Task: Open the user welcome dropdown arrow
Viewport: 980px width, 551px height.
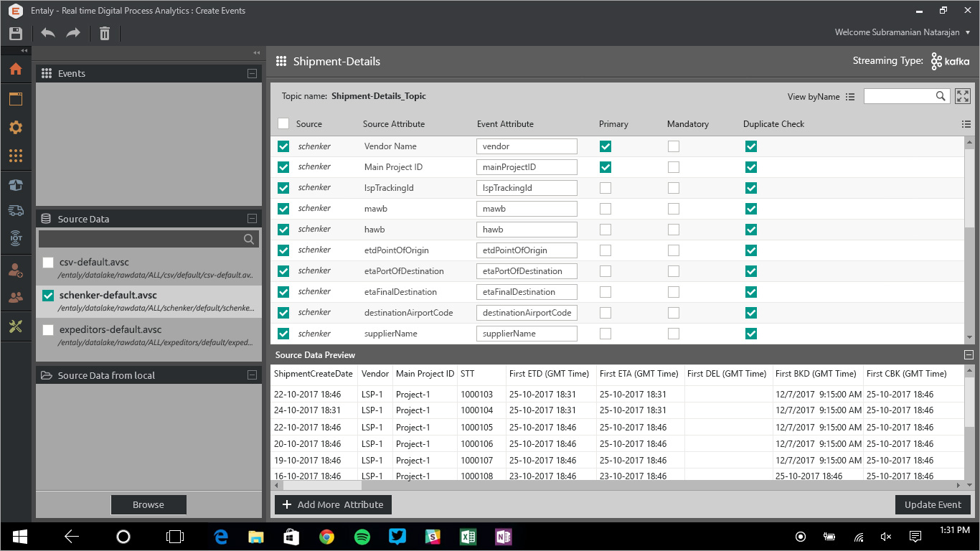Action: 967,32
